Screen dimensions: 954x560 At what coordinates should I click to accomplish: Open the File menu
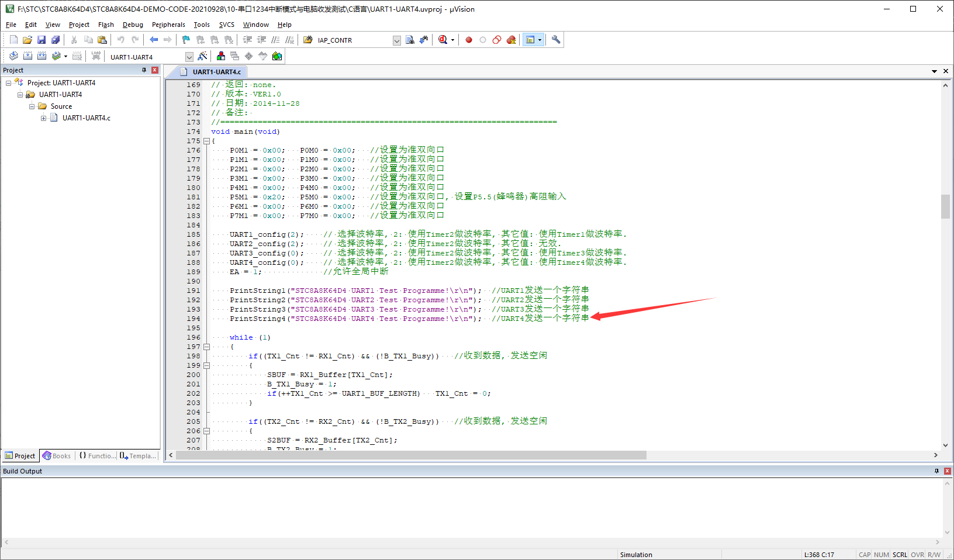(11, 25)
